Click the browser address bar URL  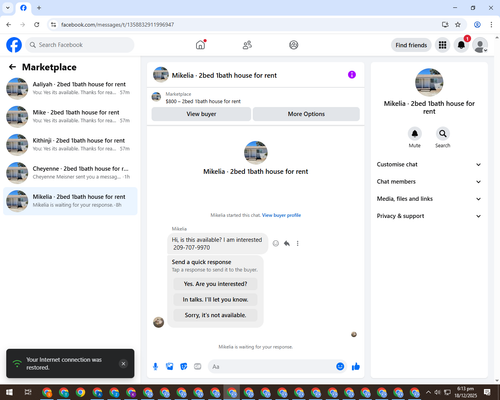(x=117, y=25)
